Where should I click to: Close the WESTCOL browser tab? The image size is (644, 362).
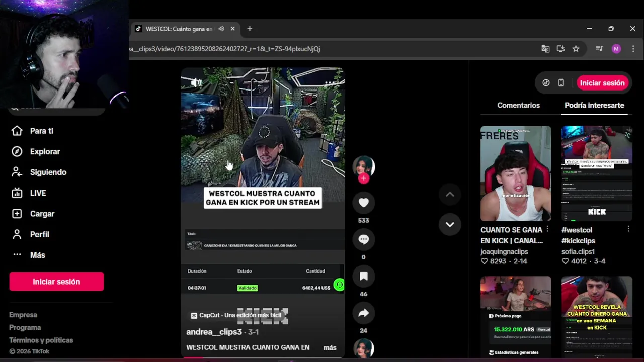232,29
